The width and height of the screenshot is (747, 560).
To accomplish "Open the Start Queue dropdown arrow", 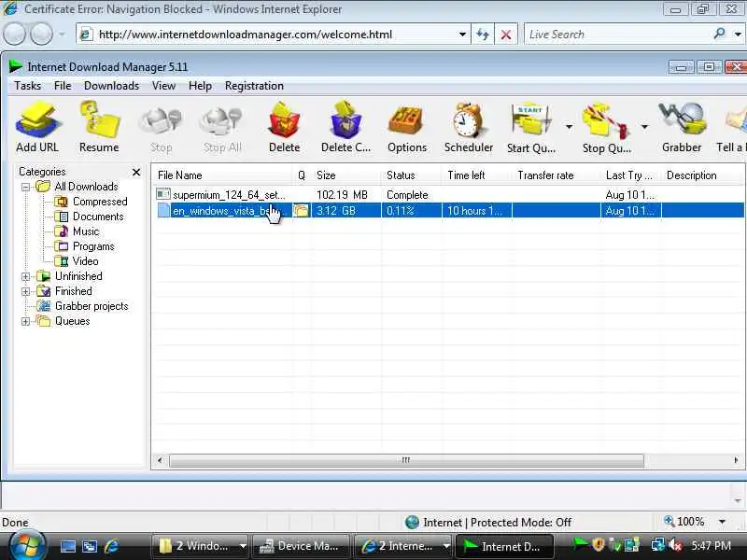I will (569, 127).
